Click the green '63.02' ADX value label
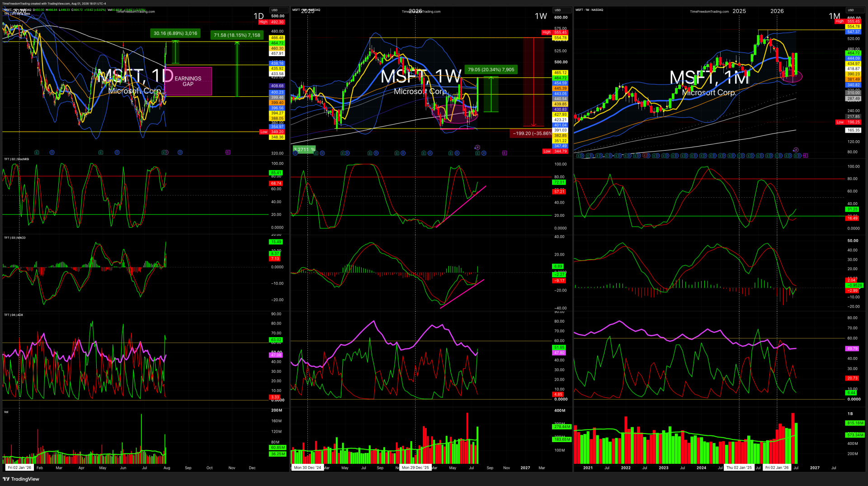 pos(276,340)
